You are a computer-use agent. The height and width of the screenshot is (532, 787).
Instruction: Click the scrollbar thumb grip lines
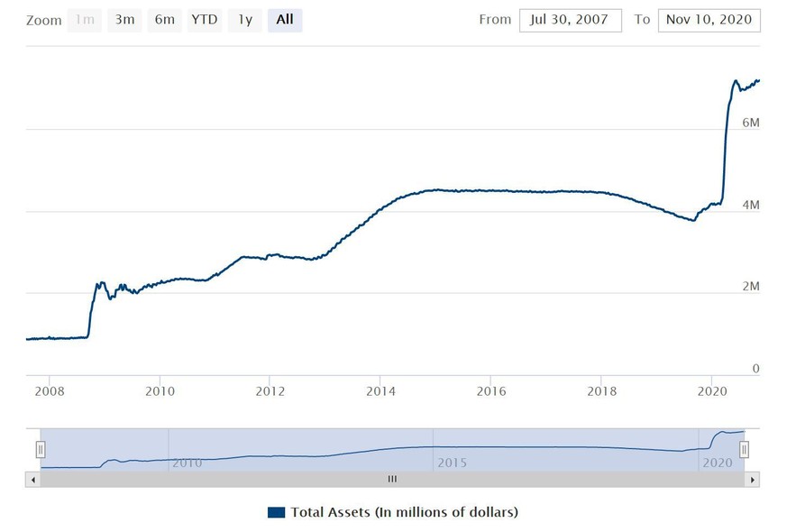coord(392,480)
